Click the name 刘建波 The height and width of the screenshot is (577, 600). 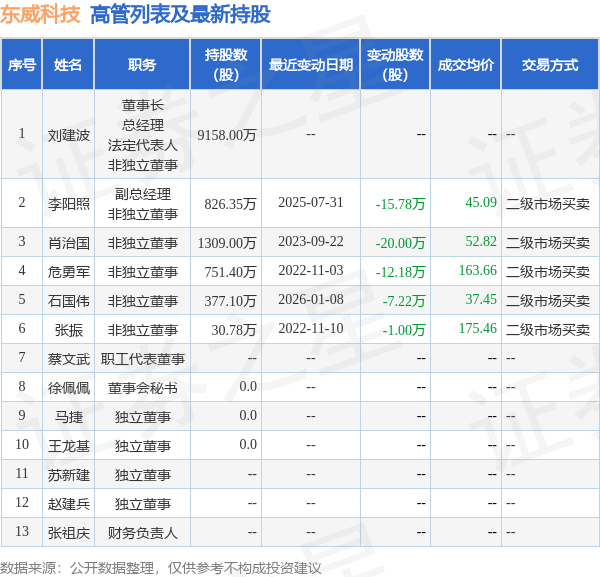point(68,135)
